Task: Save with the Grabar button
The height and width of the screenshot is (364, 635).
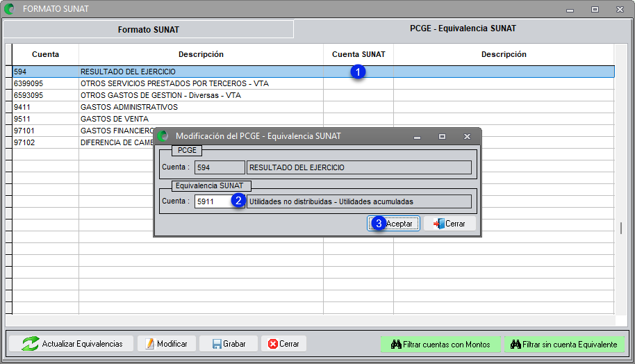Action: pyautogui.click(x=229, y=344)
